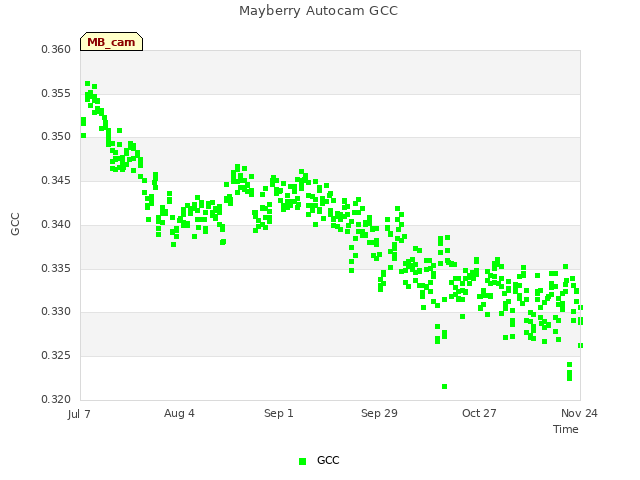Click the 0.360 y-axis value

[56, 49]
